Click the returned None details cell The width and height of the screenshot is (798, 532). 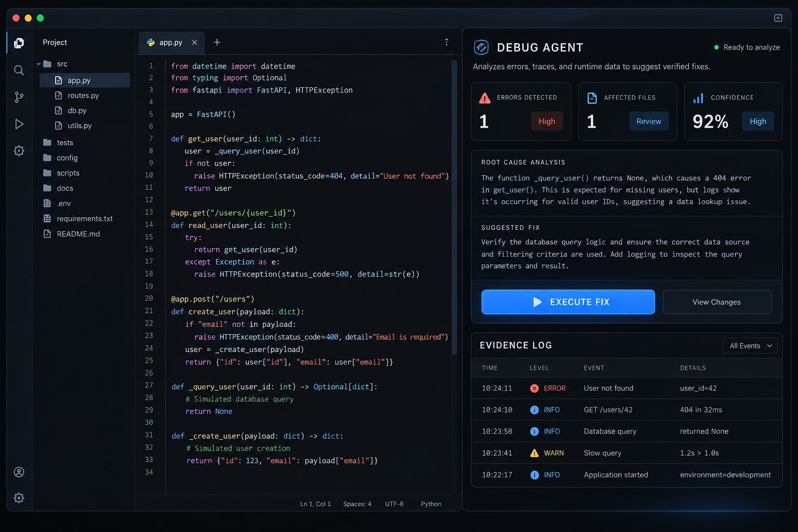704,431
